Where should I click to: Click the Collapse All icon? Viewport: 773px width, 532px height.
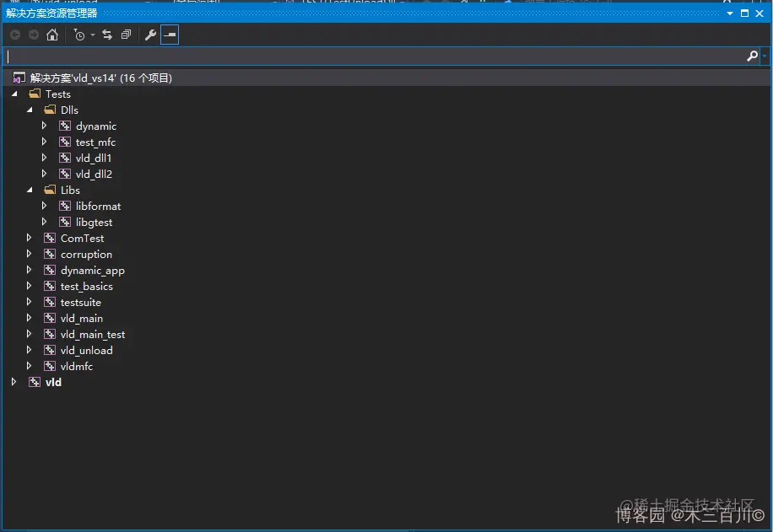pos(127,35)
